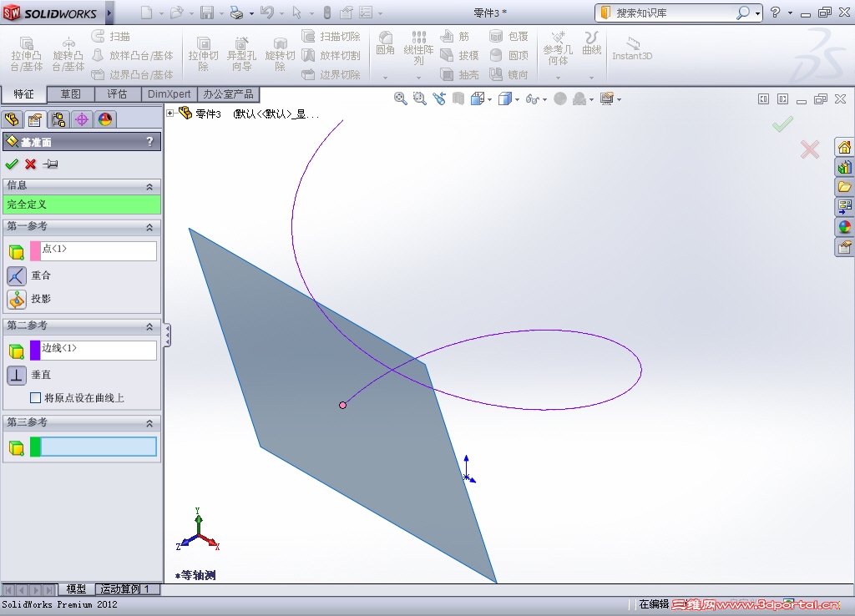Confirm with the green checkmark in graphics corner
This screenshot has width=855, height=616.
[x=782, y=124]
